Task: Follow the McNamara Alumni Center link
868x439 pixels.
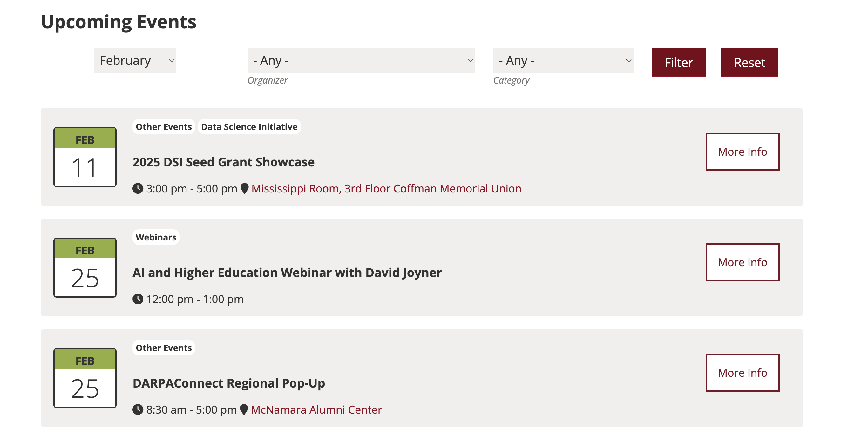Action: tap(316, 410)
